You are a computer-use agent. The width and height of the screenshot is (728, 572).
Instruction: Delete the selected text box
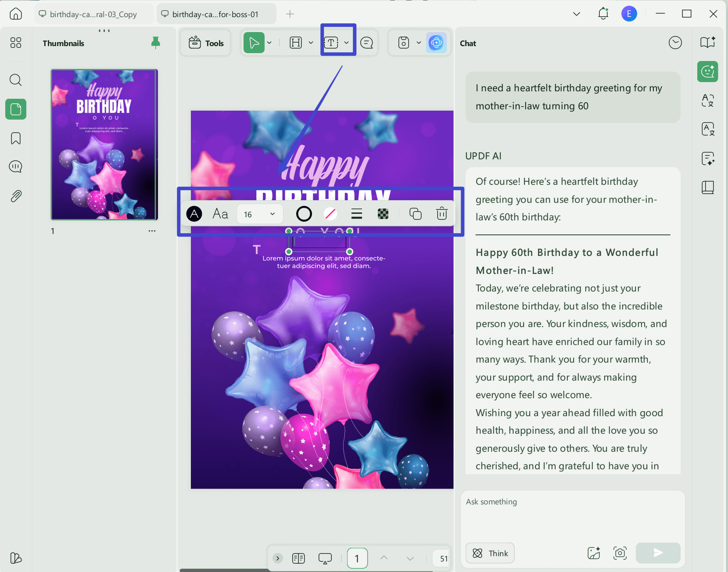[x=441, y=214]
